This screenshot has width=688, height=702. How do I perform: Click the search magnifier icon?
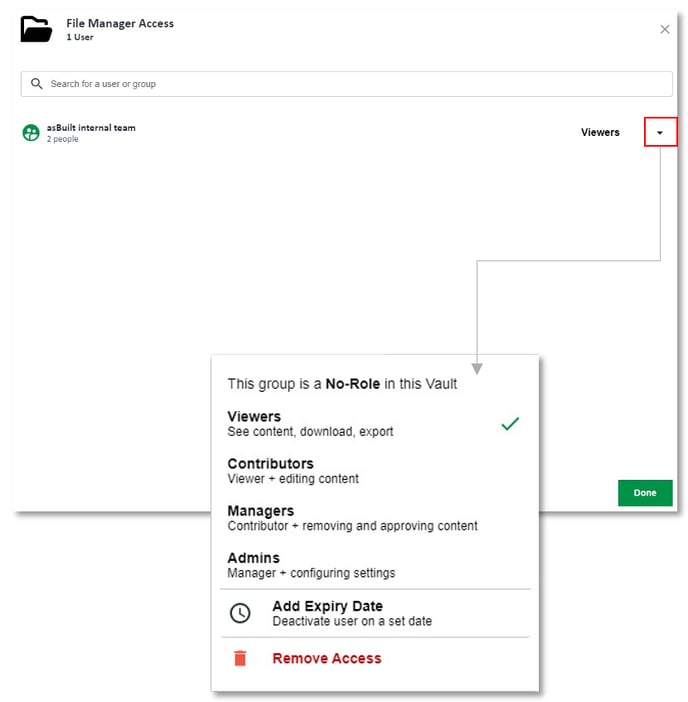37,84
